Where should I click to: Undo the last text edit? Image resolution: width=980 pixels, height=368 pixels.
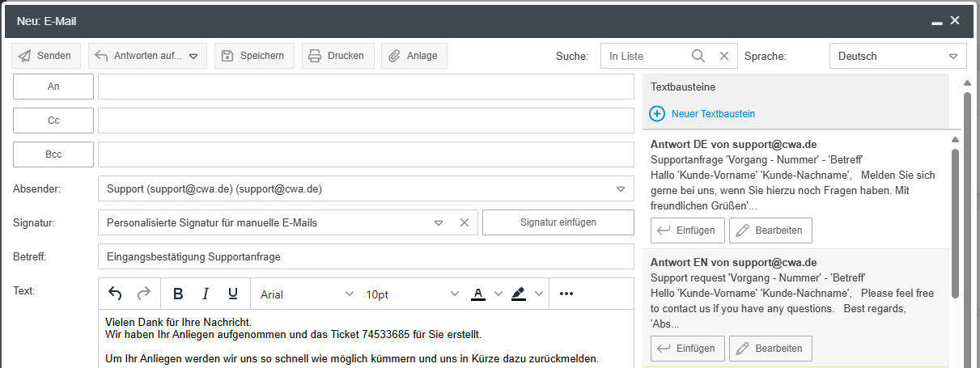115,294
